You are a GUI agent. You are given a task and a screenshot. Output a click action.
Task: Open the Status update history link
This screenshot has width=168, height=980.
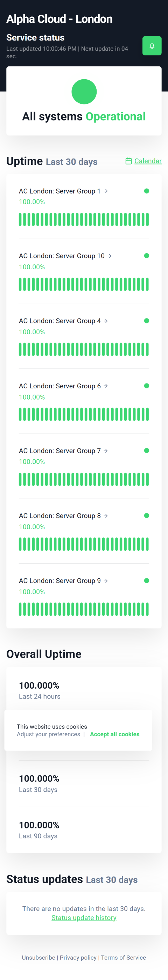tap(84, 917)
